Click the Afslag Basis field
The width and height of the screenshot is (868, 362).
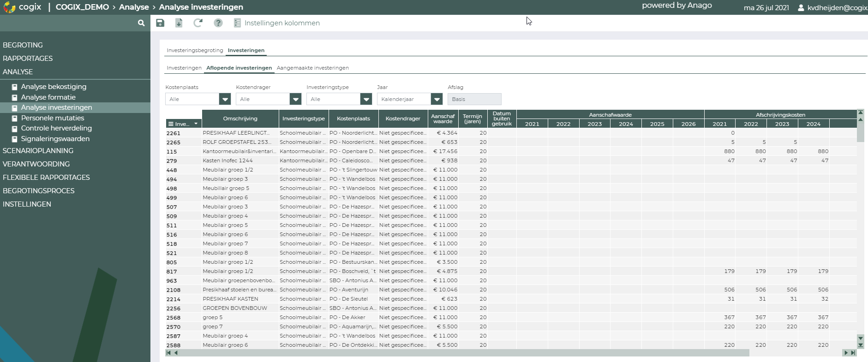click(474, 99)
